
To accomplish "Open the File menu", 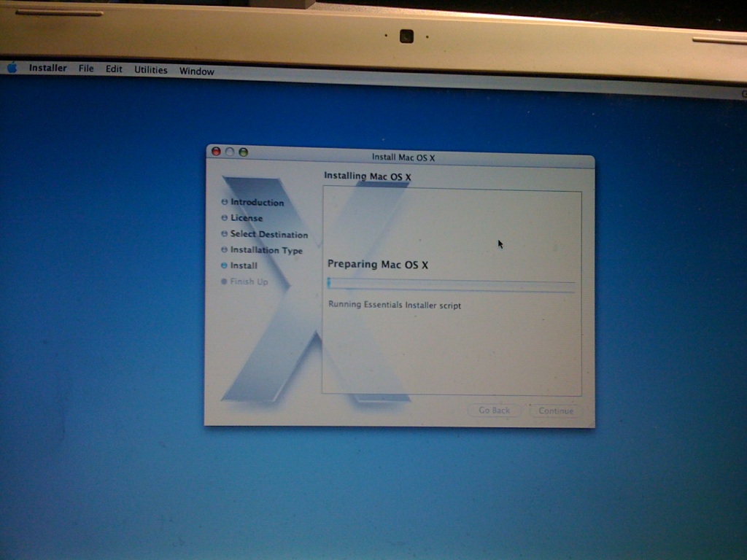I will (x=86, y=69).
